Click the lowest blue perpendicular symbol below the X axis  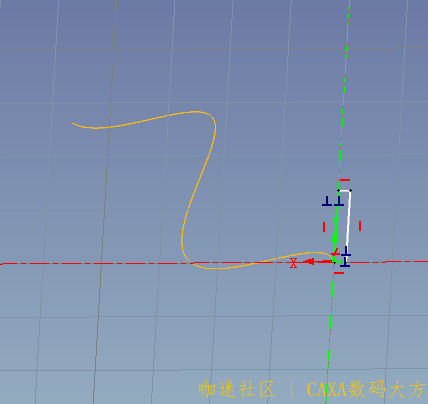tap(345, 262)
